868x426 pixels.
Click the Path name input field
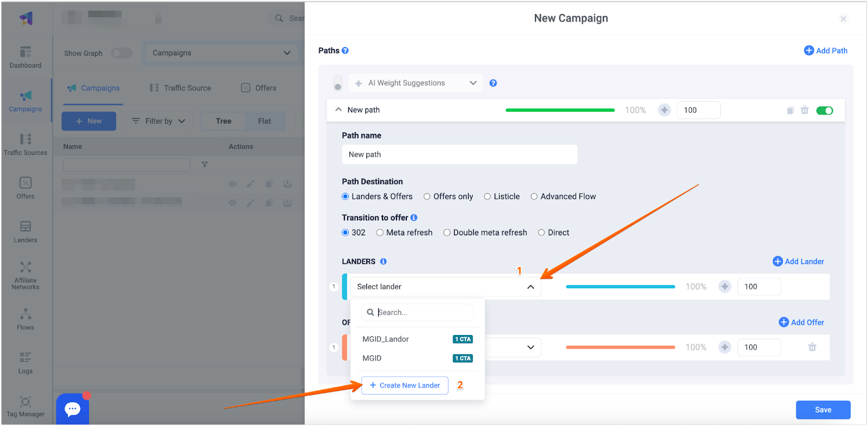(459, 154)
